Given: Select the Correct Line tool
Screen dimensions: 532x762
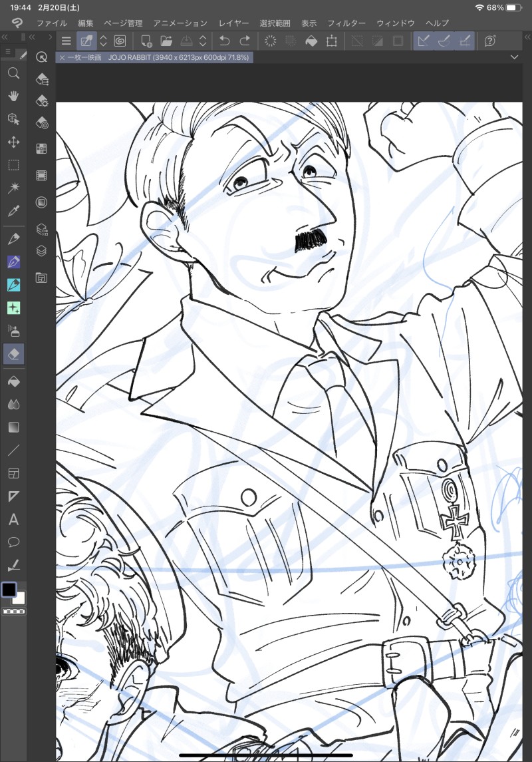Looking at the screenshot, I should [x=13, y=565].
